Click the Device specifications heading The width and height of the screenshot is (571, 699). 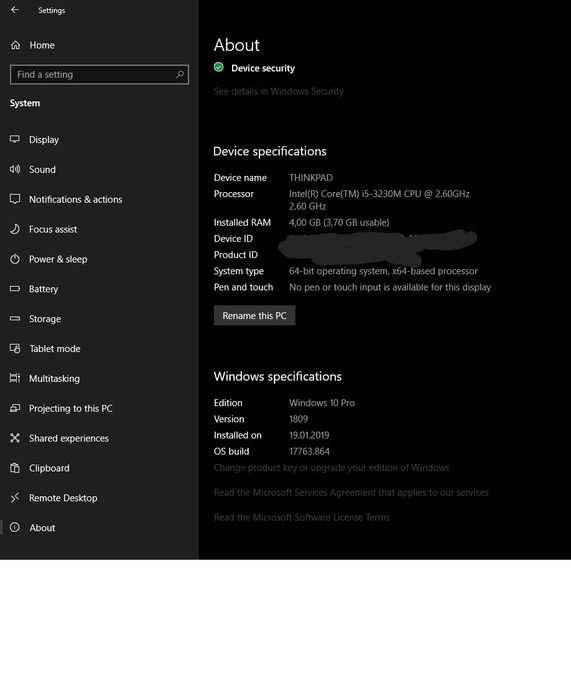pyautogui.click(x=270, y=152)
